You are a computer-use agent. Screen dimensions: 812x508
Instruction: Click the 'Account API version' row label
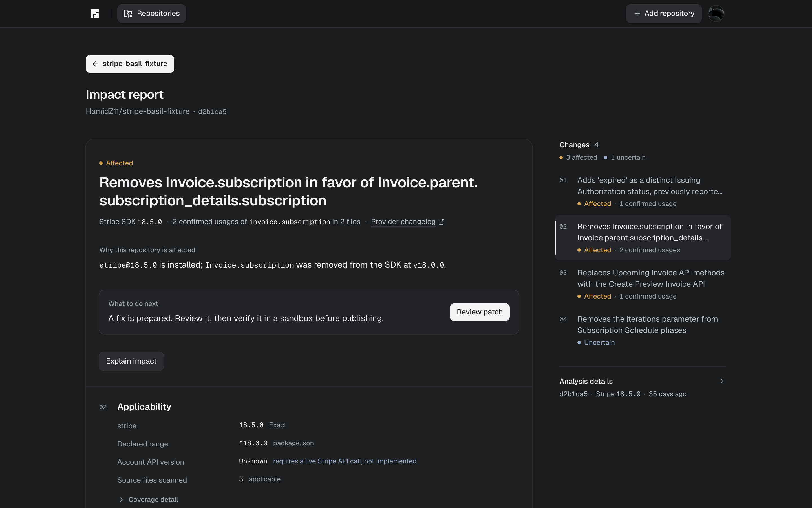click(x=151, y=462)
